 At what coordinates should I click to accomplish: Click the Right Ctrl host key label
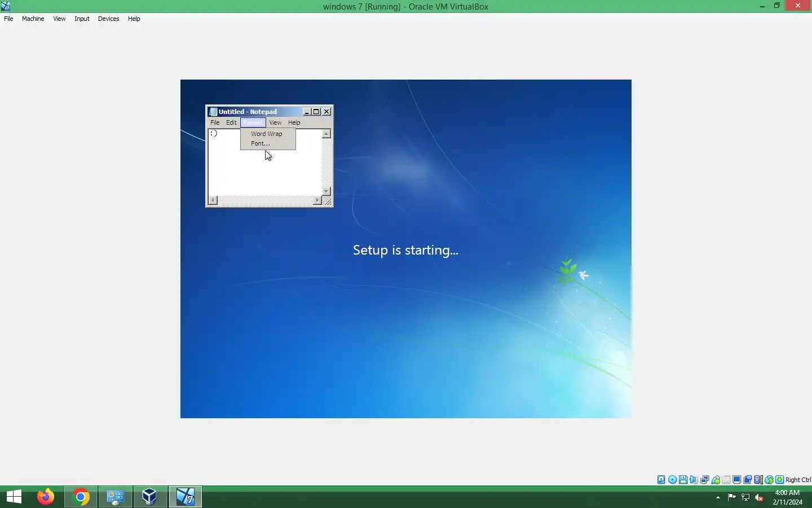point(798,480)
